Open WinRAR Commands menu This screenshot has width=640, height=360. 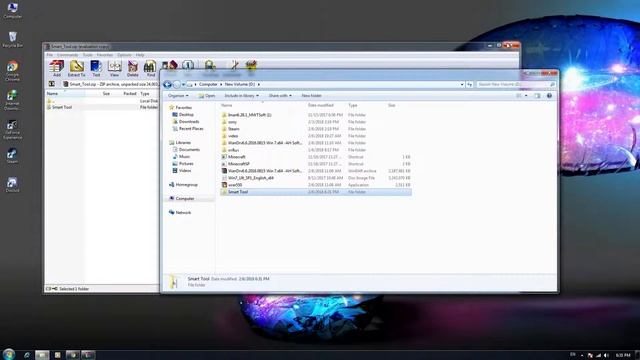[x=67, y=55]
